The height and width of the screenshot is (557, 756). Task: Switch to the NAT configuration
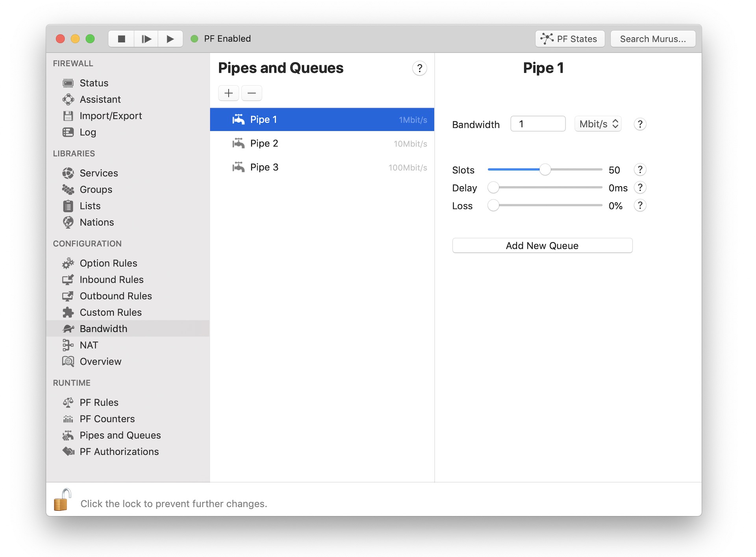(x=89, y=345)
